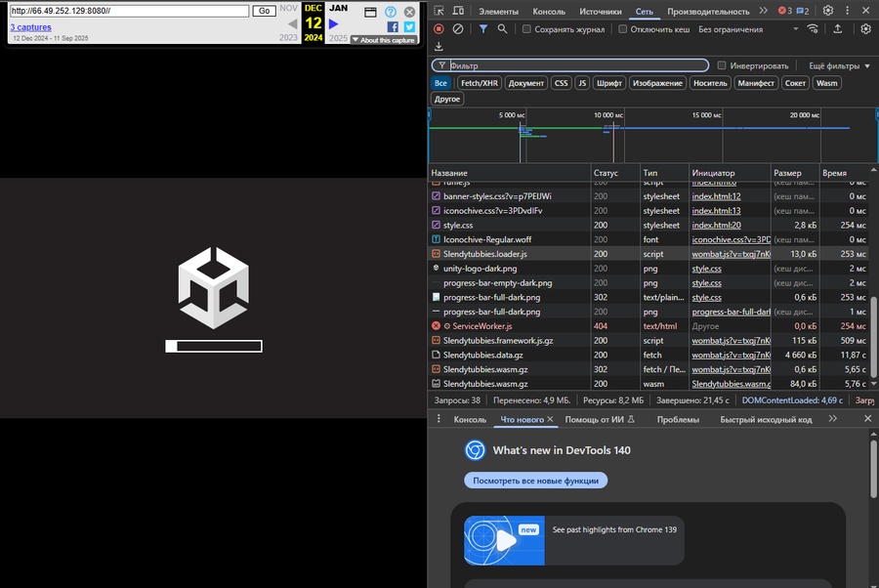Open style.css initiator link for unity-logo-dark.png
Screen dimensions: 879x588
click(x=706, y=269)
